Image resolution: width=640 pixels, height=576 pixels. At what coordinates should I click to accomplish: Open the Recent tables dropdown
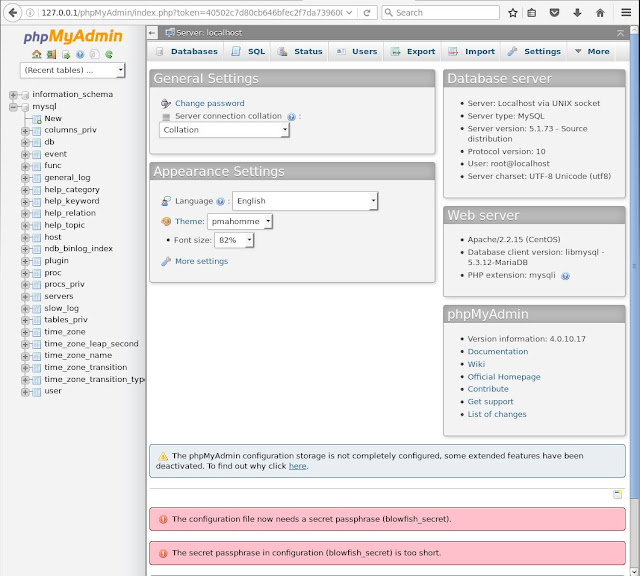click(72, 70)
